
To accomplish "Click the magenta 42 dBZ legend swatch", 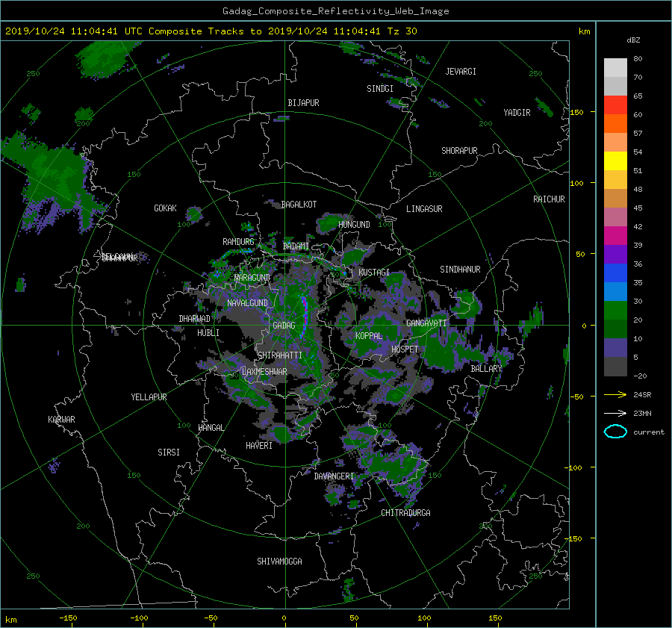I will click(x=615, y=235).
